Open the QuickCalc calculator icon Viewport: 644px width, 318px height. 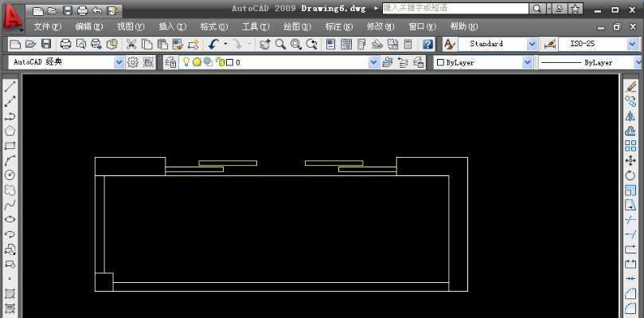pyautogui.click(x=408, y=44)
